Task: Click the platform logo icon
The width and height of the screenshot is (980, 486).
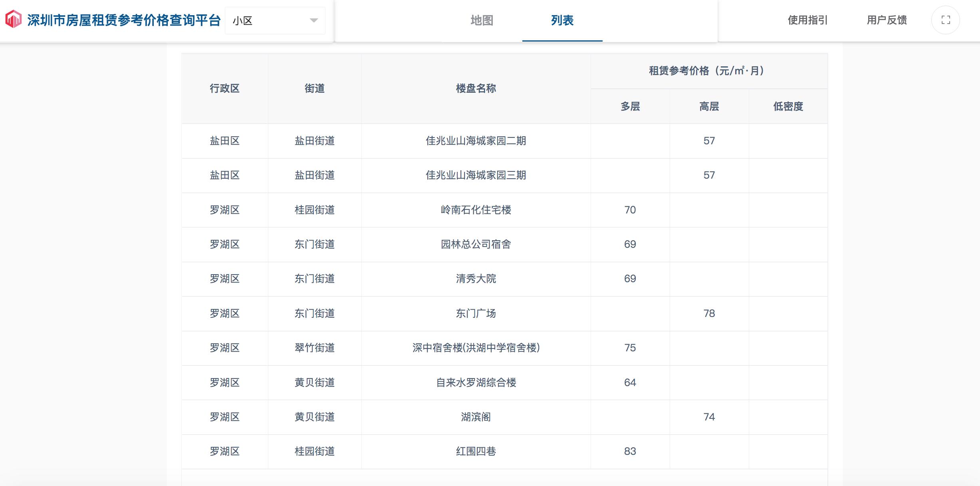Action: (14, 19)
